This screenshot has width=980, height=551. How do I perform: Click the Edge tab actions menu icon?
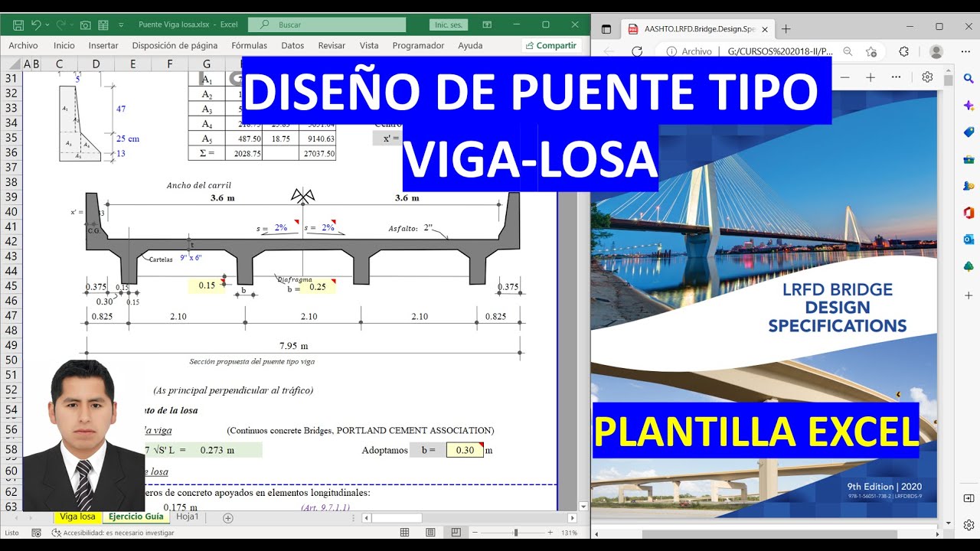coord(606,29)
